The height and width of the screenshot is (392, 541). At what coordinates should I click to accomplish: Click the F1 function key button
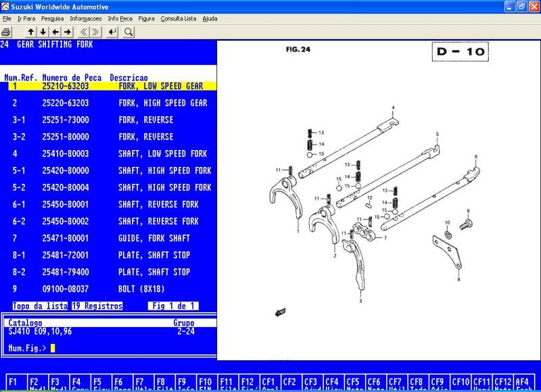tap(16, 382)
